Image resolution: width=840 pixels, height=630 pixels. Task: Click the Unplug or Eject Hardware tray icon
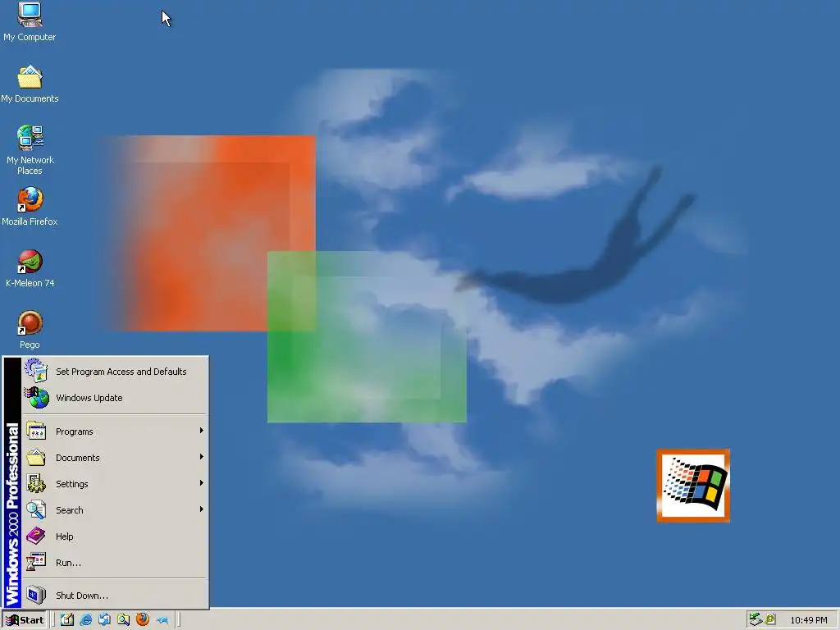(x=756, y=619)
